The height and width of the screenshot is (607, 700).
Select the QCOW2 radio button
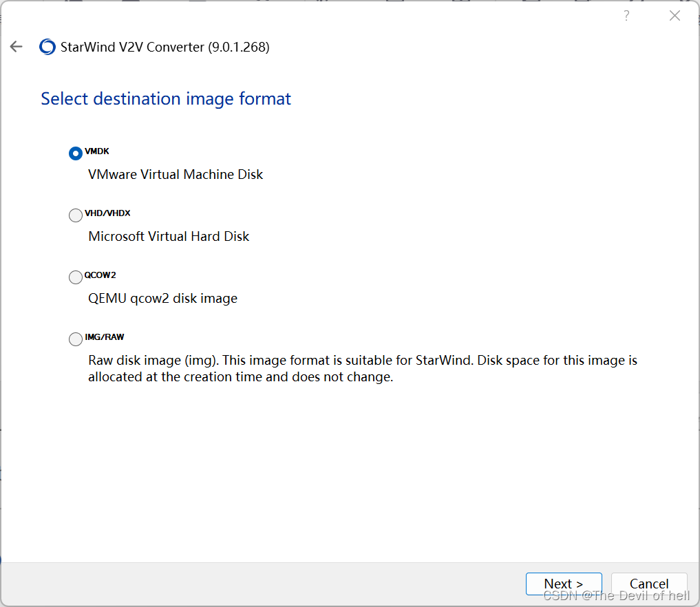(76, 277)
